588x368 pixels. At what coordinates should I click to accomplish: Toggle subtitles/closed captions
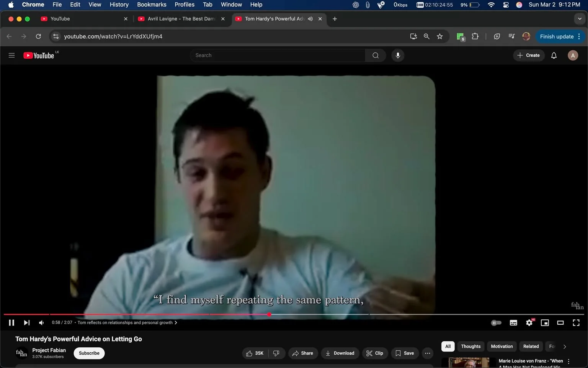[x=513, y=323]
